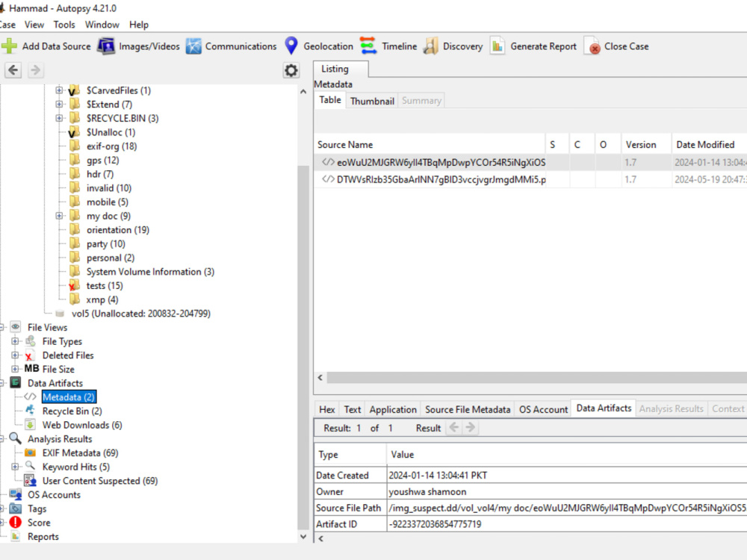Image resolution: width=747 pixels, height=560 pixels.
Task: Click the Close Case icon
Action: (592, 46)
